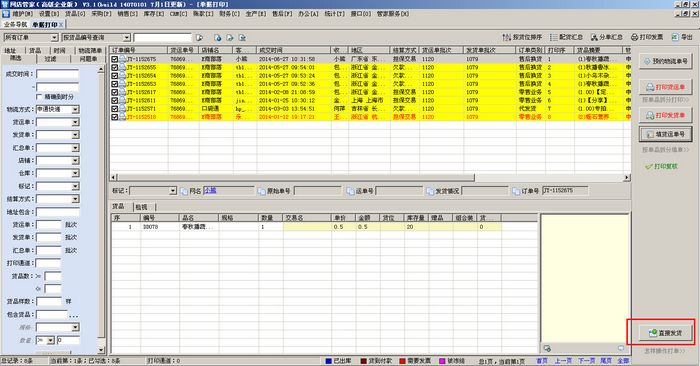Toggle checkbox for order JT-1152611

click(x=115, y=100)
